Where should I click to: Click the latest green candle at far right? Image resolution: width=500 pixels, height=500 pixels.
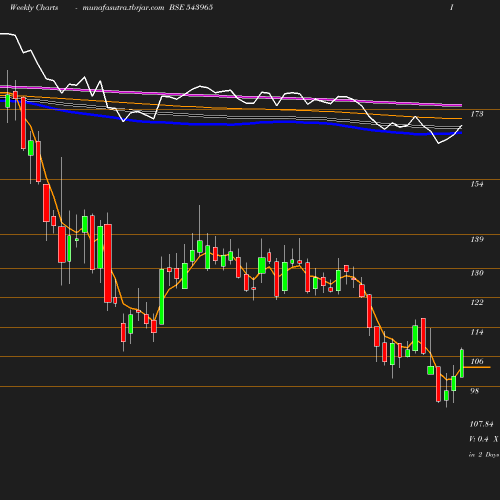click(x=462, y=363)
